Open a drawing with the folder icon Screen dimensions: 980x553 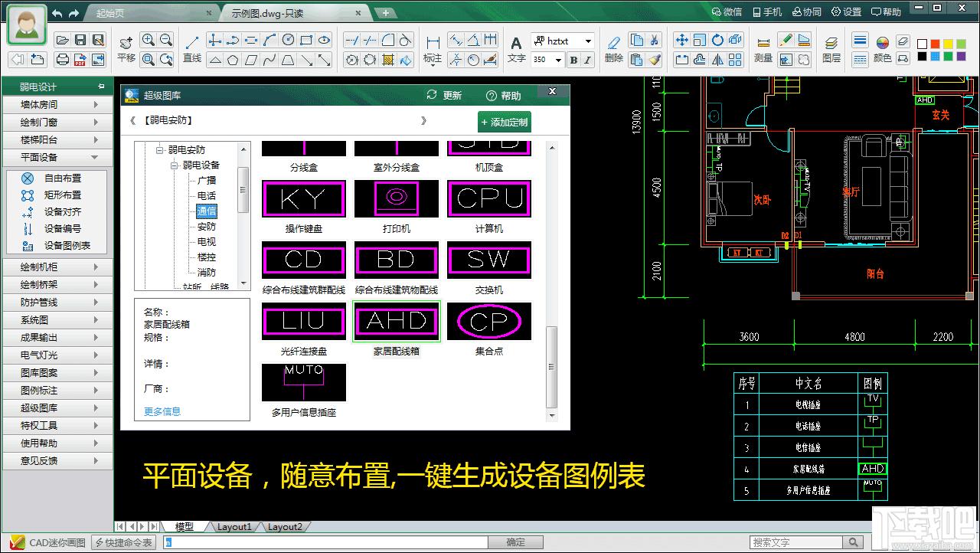pos(62,40)
